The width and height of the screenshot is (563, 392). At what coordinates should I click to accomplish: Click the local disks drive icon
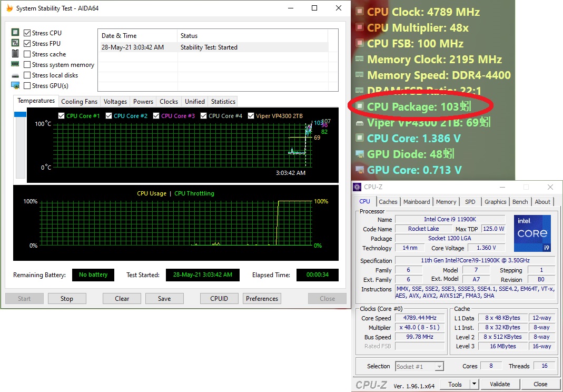pos(15,76)
